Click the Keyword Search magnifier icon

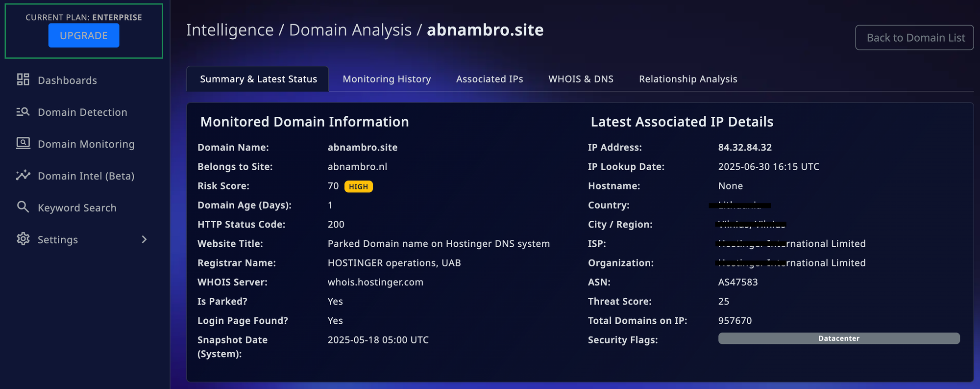tap(23, 207)
